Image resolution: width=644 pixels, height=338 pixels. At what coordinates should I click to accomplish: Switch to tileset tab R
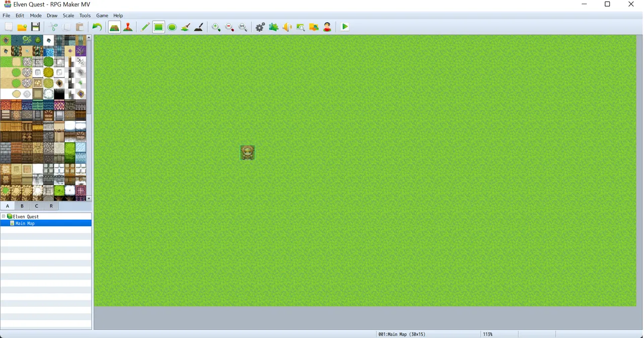(x=51, y=206)
